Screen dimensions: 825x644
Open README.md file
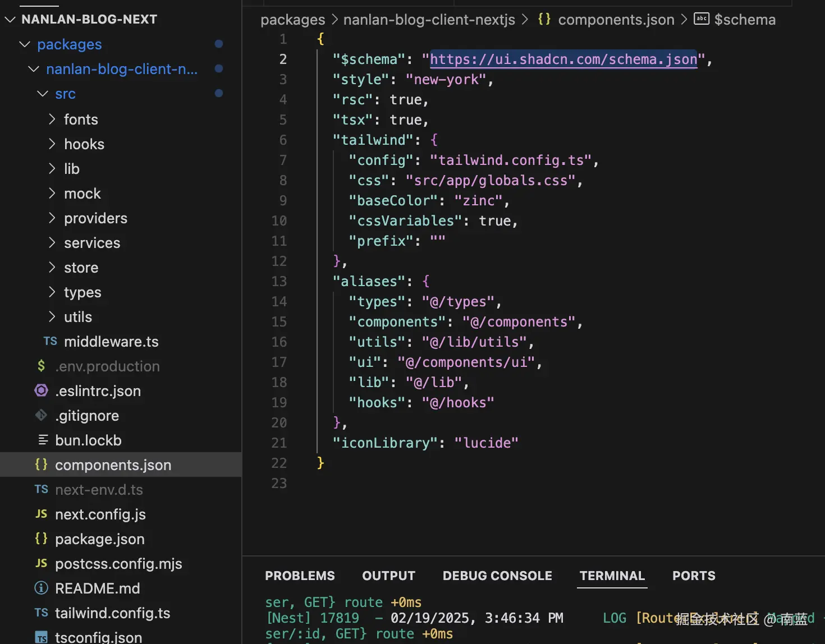98,588
